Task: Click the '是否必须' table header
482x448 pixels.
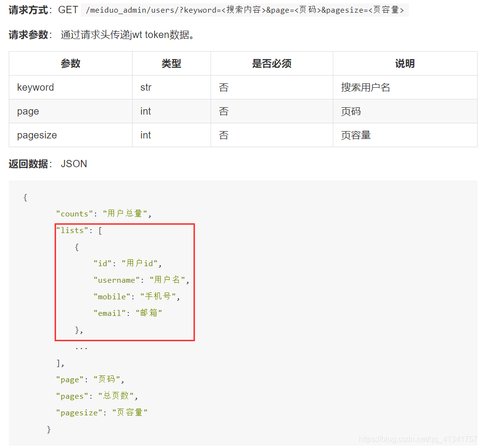Action: 272,63
